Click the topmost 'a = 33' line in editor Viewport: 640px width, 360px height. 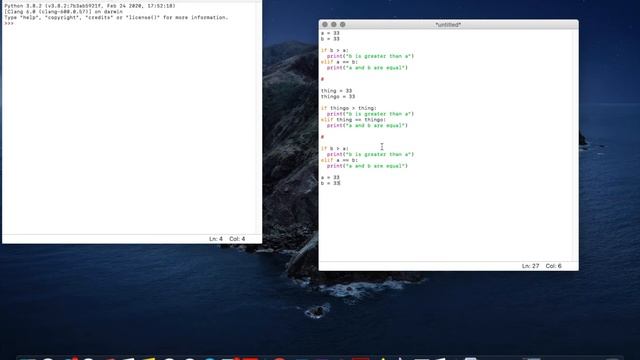pos(330,33)
